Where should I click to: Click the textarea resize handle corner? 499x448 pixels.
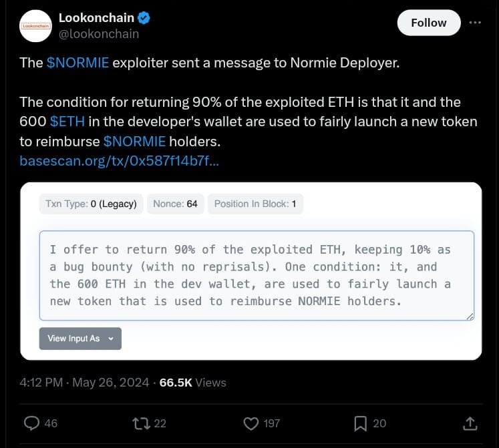pyautogui.click(x=470, y=316)
